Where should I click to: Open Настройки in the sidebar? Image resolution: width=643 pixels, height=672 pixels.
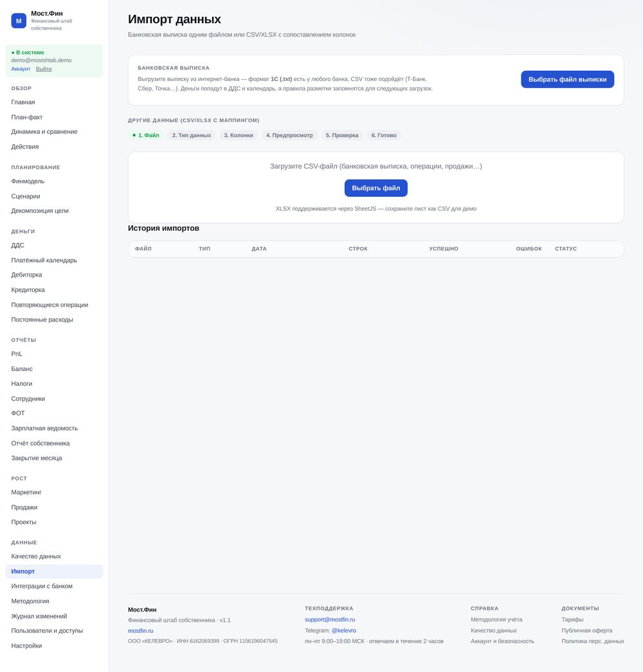point(55,646)
